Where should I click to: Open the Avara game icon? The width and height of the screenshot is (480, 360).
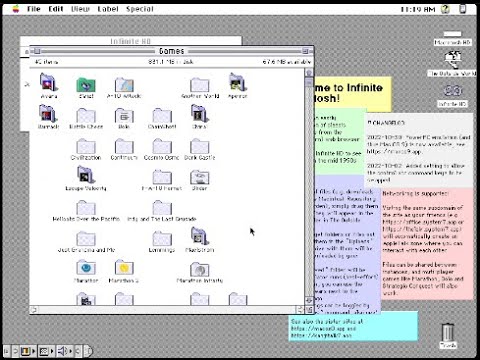tap(49, 82)
